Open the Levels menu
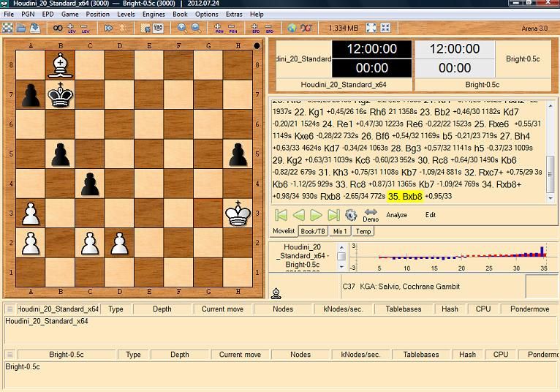 click(126, 14)
